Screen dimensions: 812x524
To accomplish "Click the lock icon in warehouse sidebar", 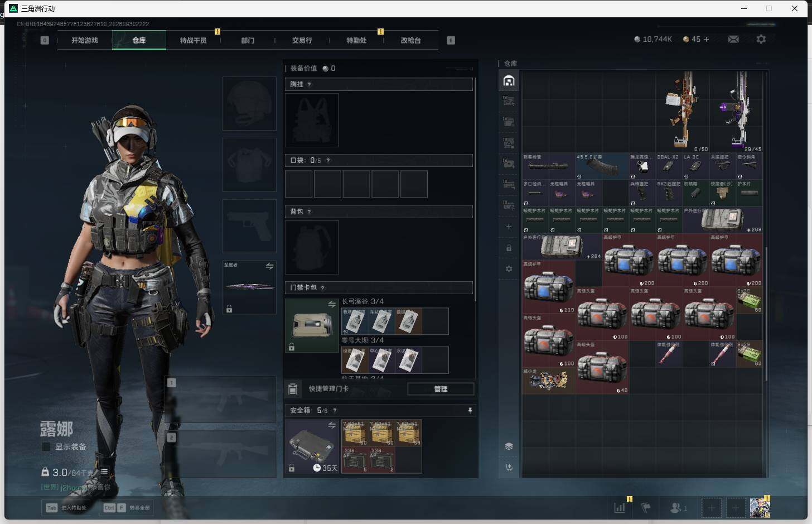I will (x=509, y=248).
